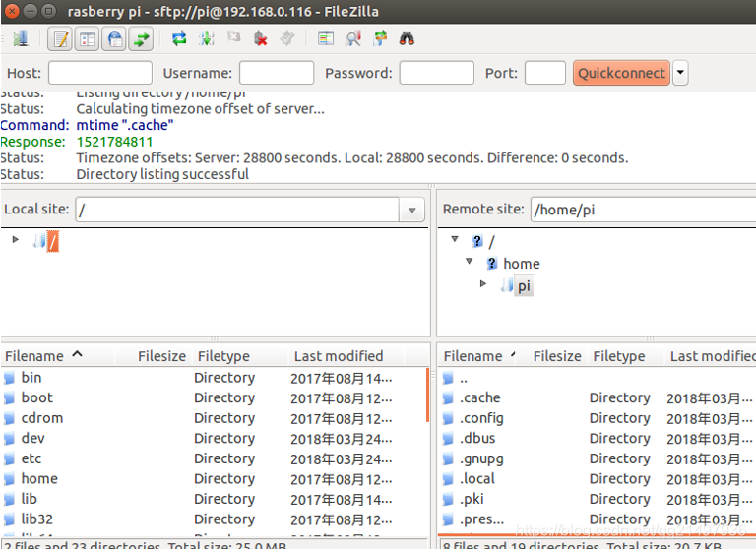Select pi folder in remote tree
756x549 pixels.
coord(524,286)
